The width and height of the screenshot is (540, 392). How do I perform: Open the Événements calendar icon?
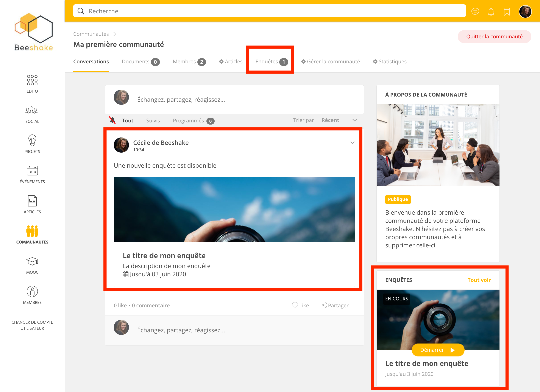[x=32, y=170]
